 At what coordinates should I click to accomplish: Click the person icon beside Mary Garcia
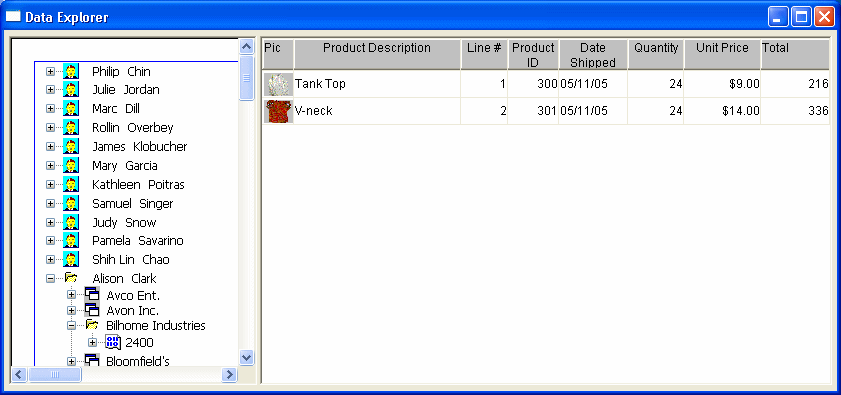coord(71,165)
